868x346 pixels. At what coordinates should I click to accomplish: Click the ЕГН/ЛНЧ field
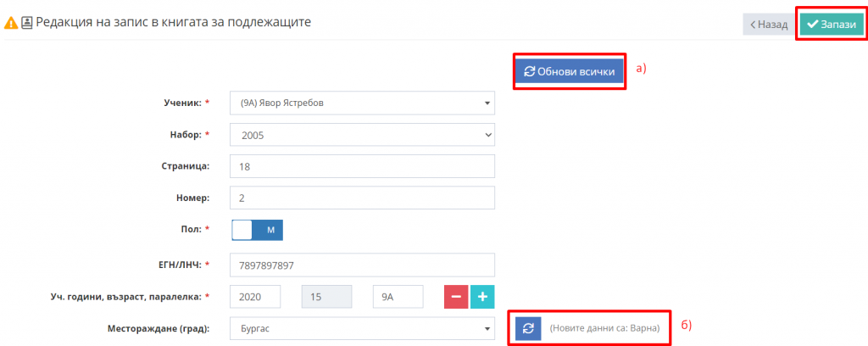click(362, 265)
